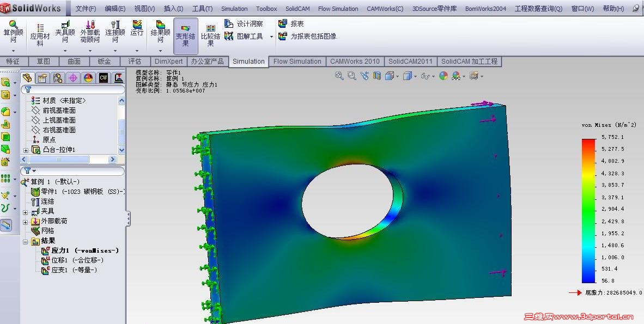
Task: Click 比较结果 compare results
Action: [211, 35]
